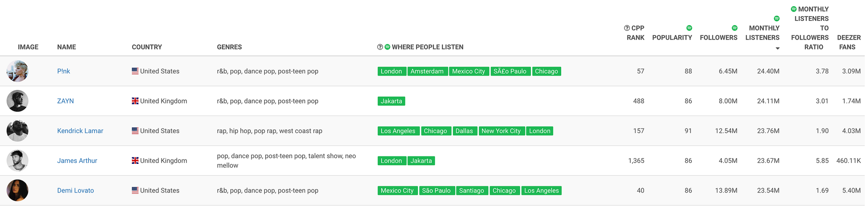Click the Spotify icon above Popularity header

point(689,28)
